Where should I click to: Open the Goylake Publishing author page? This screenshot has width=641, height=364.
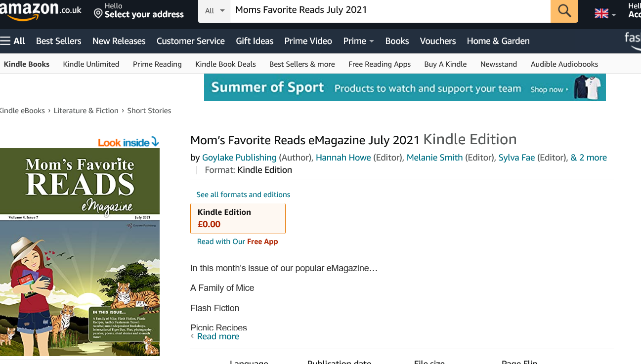[x=239, y=157]
